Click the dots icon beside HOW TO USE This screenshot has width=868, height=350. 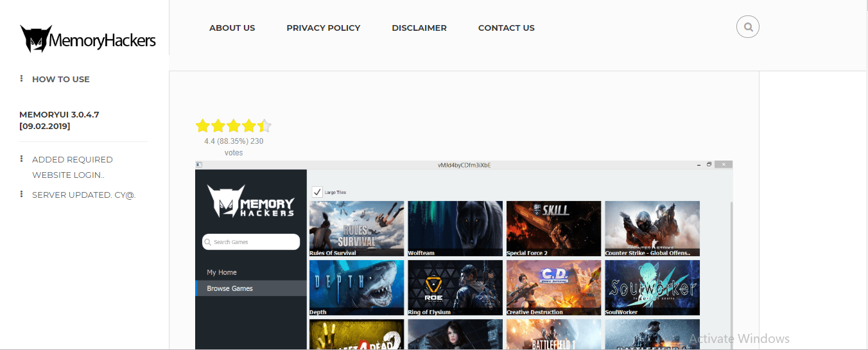[22, 79]
